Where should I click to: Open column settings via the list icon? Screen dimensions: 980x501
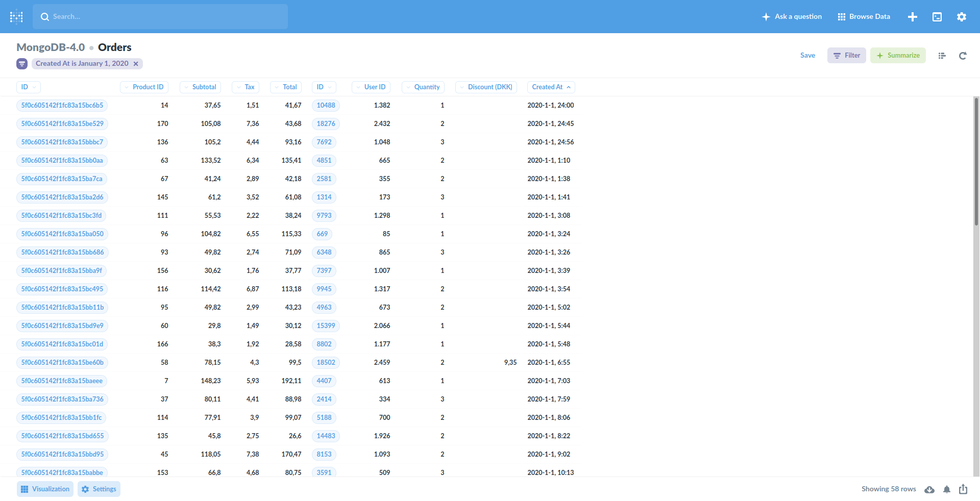coord(942,56)
